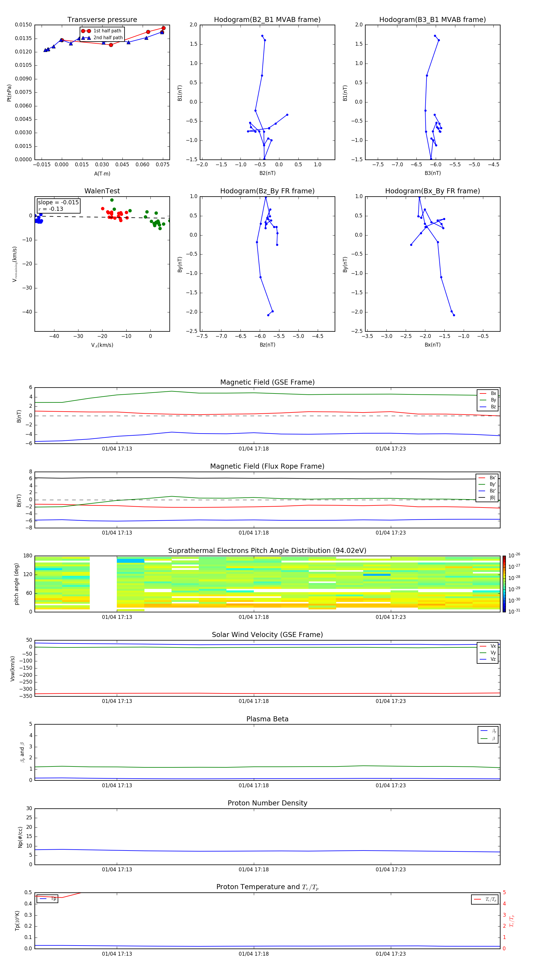
Task: Select By' legend entry in Flux Rope panel
Action: click(487, 484)
